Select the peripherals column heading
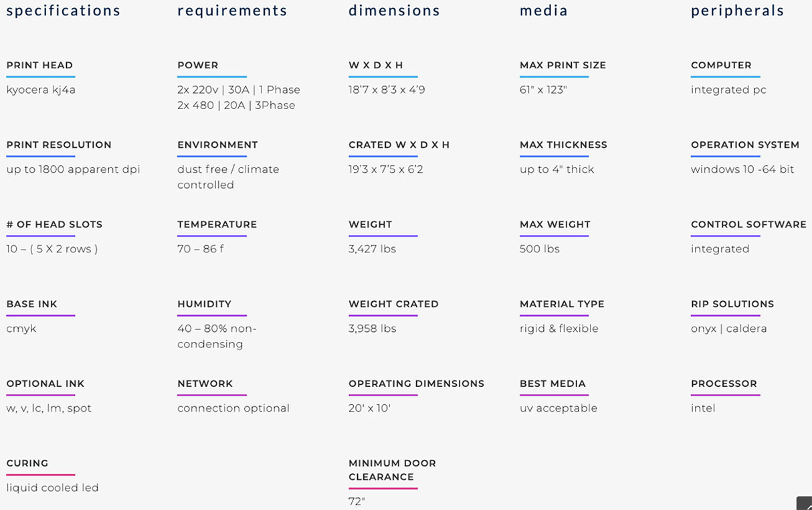Image resolution: width=812 pixels, height=510 pixels. (x=737, y=11)
